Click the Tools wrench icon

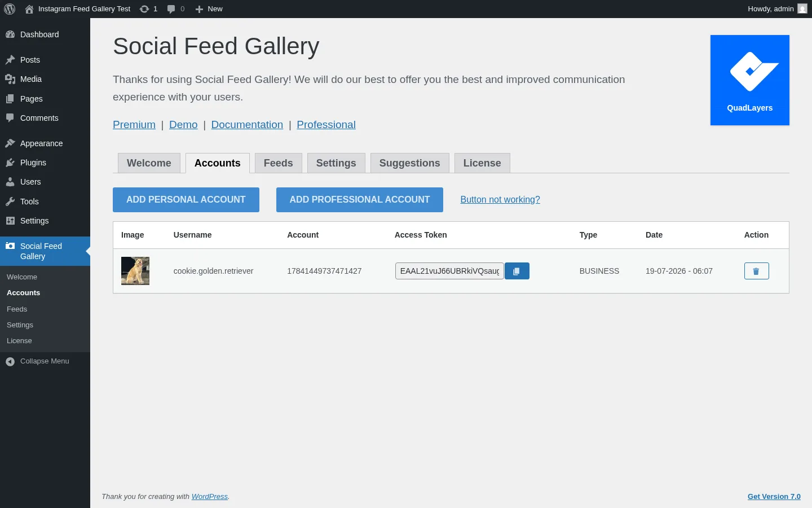[10, 202]
